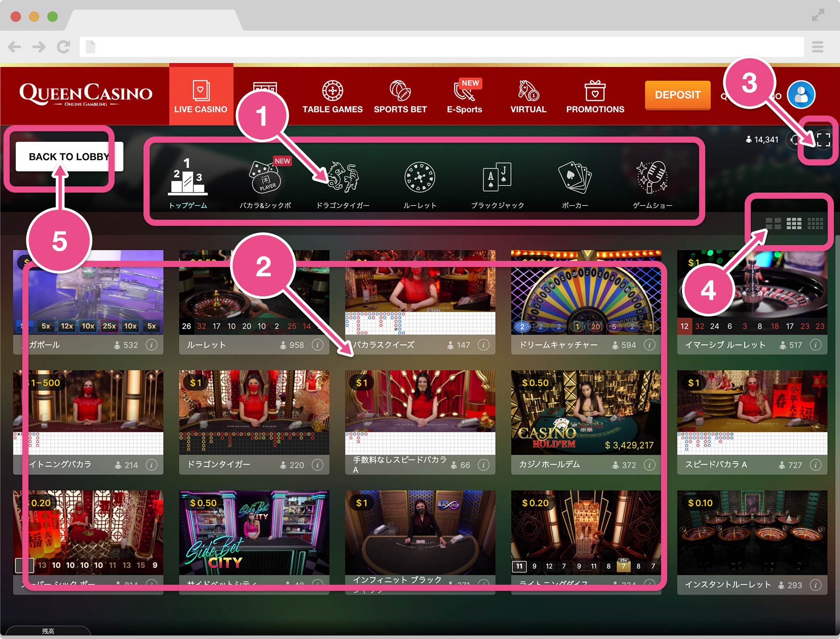Image resolution: width=840 pixels, height=639 pixels.
Task: Show info for バカラスクイーズ game
Action: (483, 345)
